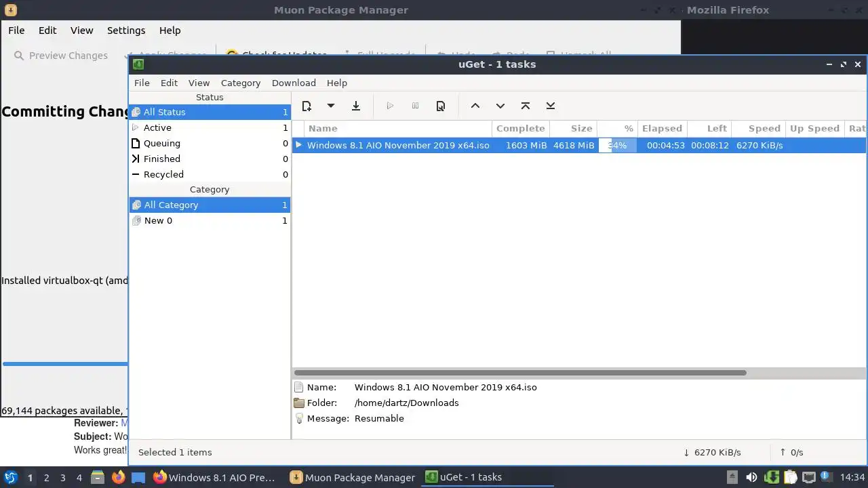The width and height of the screenshot is (868, 488).
Task: Sort downloads by Elapsed column
Action: pyautogui.click(x=662, y=128)
